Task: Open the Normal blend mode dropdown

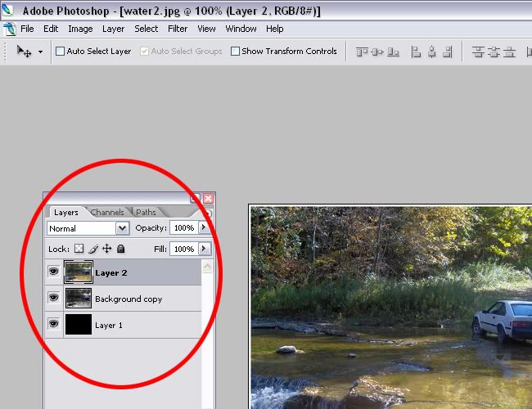Action: click(88, 228)
